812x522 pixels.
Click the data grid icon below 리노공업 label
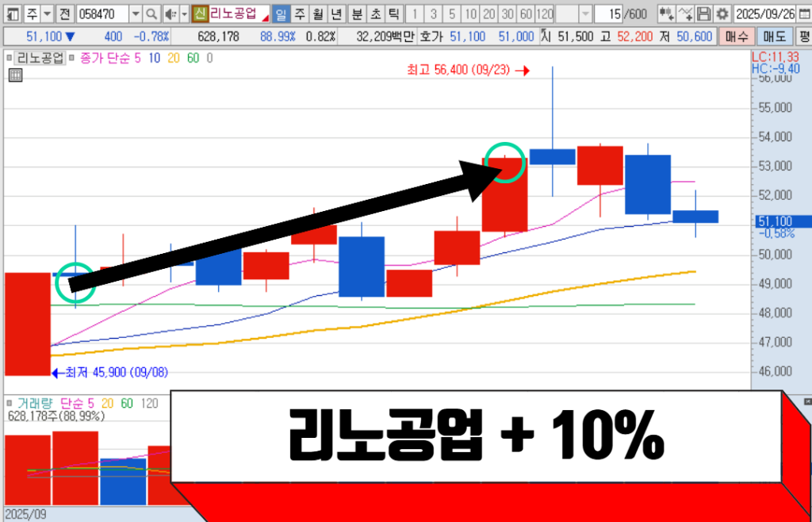click(14, 75)
